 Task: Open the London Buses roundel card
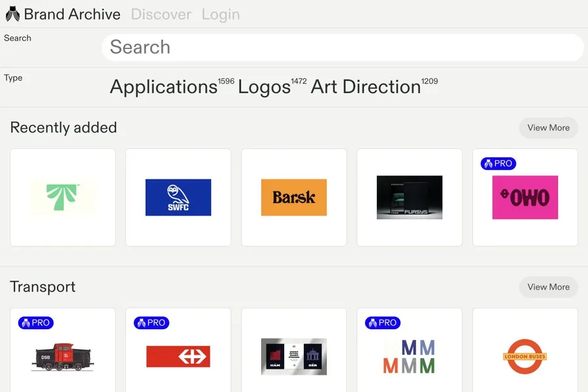[525, 350]
